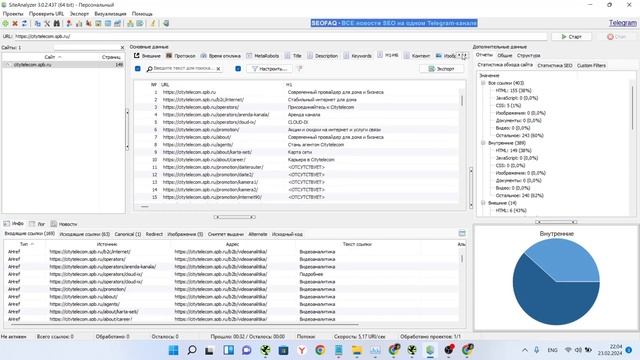This screenshot has height=360, width=640.
Task: Switch to the Время отклика tab
Action: 221,56
